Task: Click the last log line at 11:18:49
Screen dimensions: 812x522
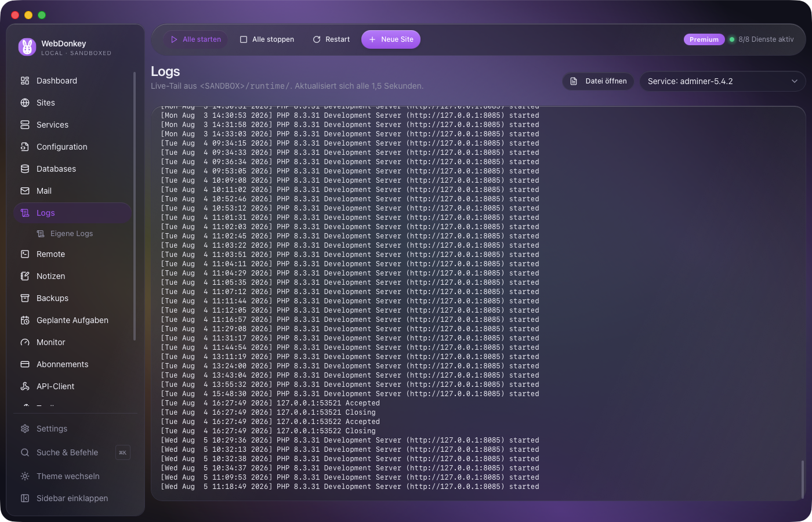Action: tap(350, 487)
